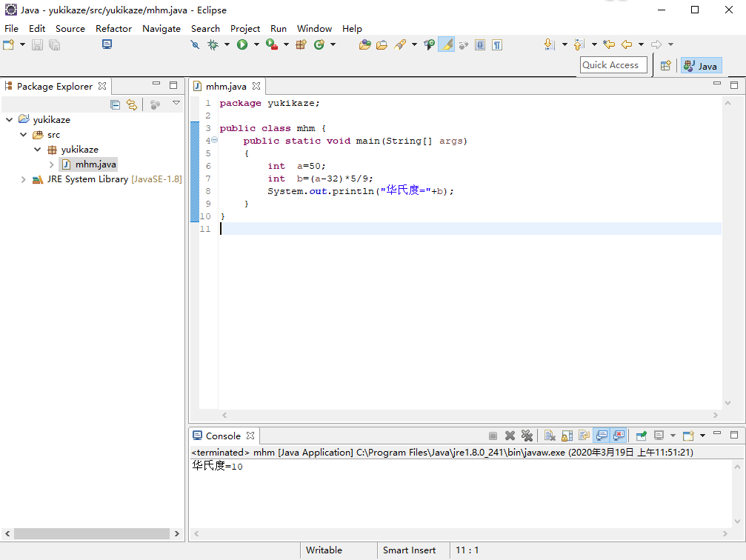
Task: Click the Save All icon
Action: [55, 44]
